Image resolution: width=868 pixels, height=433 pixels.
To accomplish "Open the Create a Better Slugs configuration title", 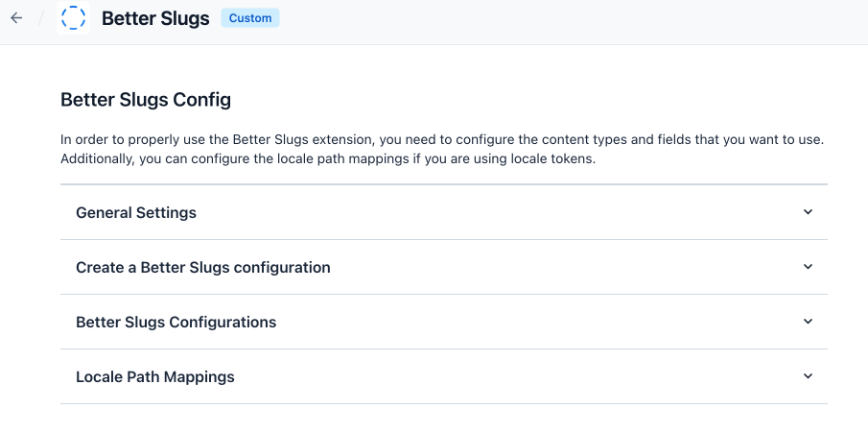I will 203,268.
